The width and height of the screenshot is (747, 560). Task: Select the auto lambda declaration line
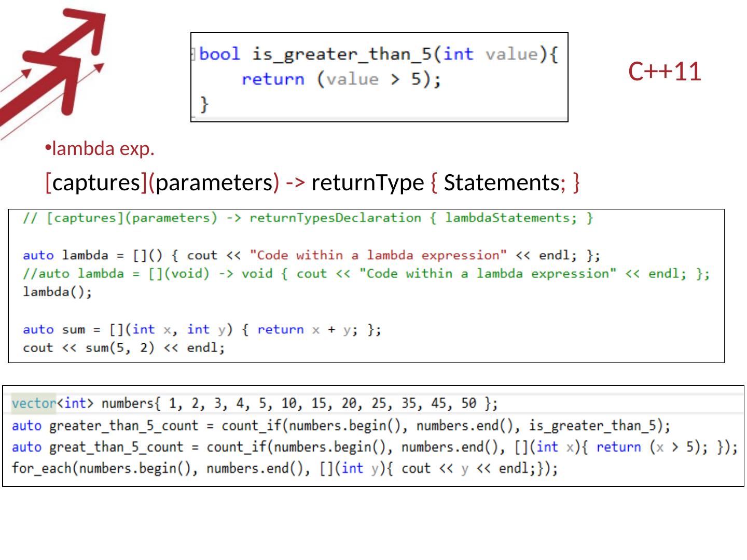[x=311, y=255]
